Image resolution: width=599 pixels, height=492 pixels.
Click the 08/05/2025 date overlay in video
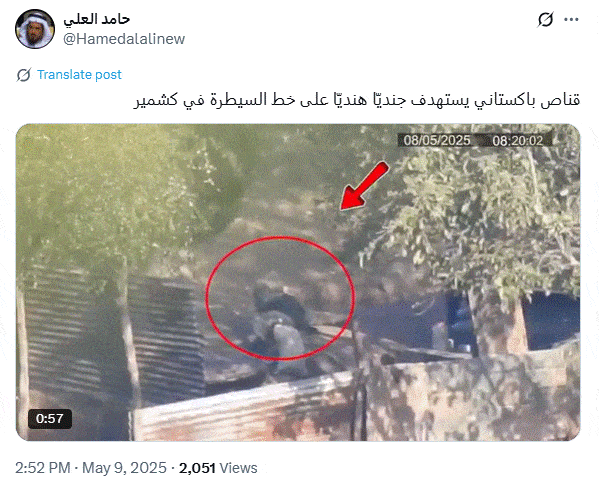(437, 140)
